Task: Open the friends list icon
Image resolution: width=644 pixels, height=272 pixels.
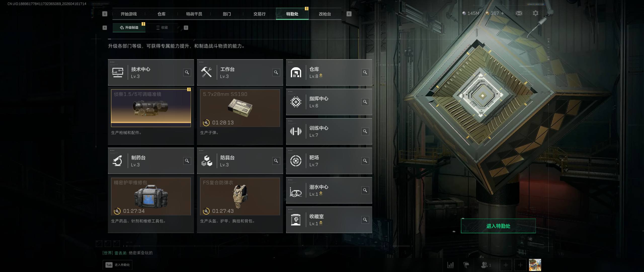Action: point(486,265)
